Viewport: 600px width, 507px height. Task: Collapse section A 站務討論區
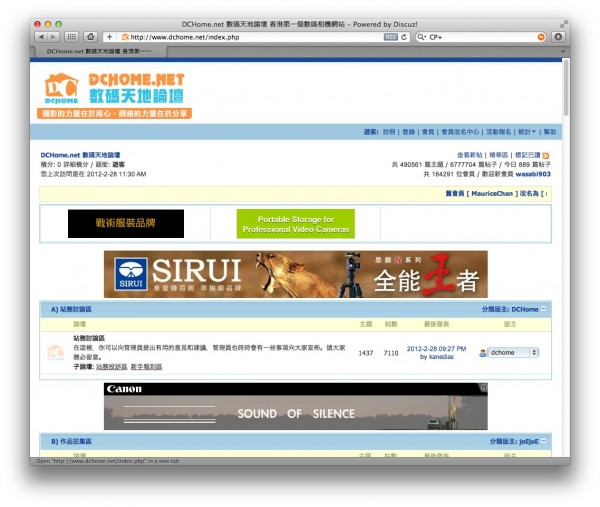coord(544,309)
